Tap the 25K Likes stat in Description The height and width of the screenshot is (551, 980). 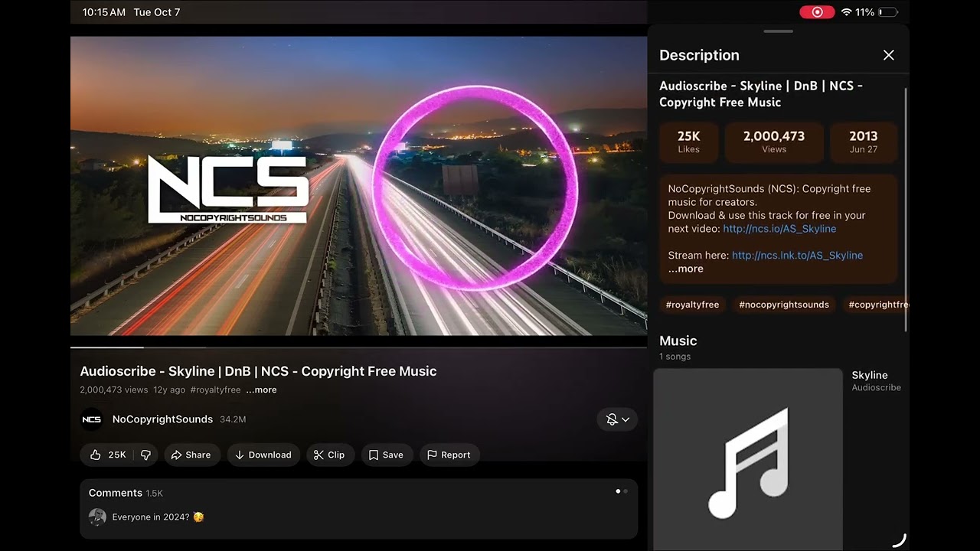(x=688, y=142)
